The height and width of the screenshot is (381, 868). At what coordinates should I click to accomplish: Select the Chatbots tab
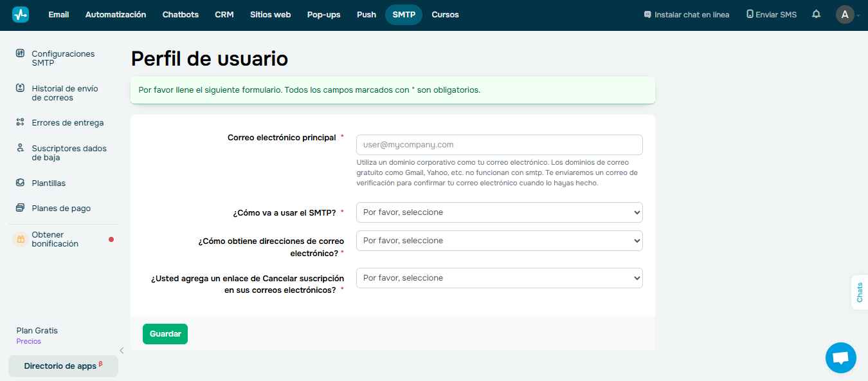tap(180, 14)
